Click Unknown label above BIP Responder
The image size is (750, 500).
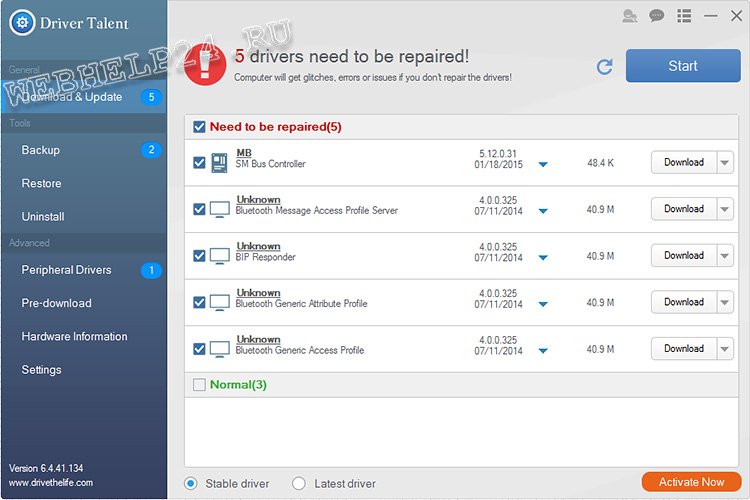tap(258, 246)
